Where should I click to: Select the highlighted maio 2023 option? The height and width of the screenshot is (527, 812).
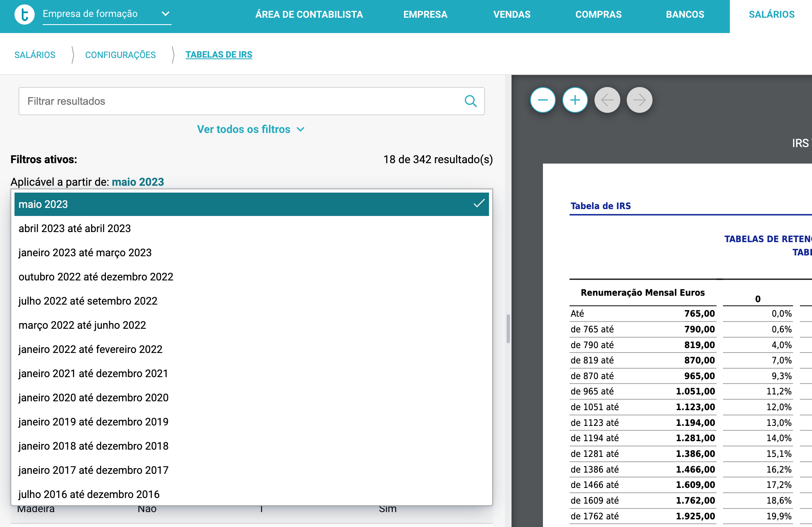252,204
